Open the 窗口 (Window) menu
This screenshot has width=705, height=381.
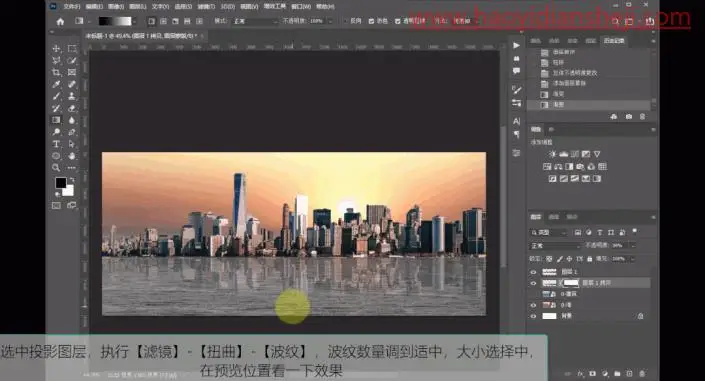pos(300,7)
